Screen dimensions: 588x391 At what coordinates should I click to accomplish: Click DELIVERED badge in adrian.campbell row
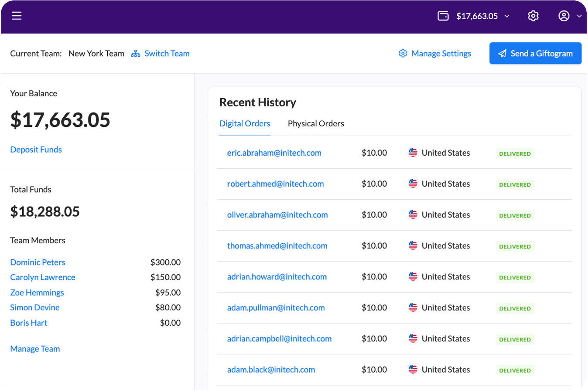pos(515,339)
